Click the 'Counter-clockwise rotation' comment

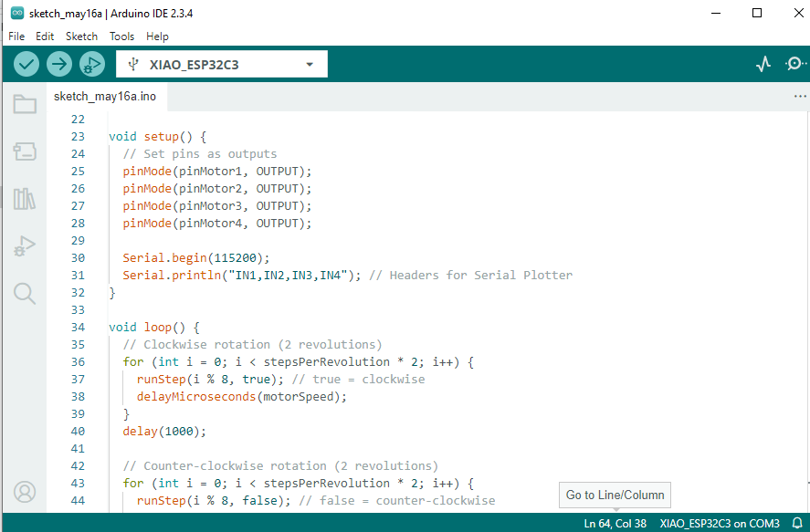pyautogui.click(x=280, y=466)
